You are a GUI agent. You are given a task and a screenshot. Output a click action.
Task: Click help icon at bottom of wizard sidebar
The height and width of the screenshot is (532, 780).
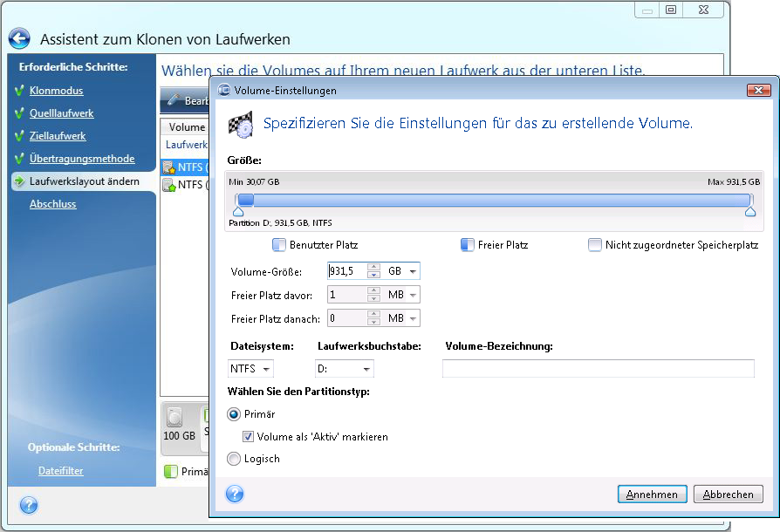click(x=28, y=505)
